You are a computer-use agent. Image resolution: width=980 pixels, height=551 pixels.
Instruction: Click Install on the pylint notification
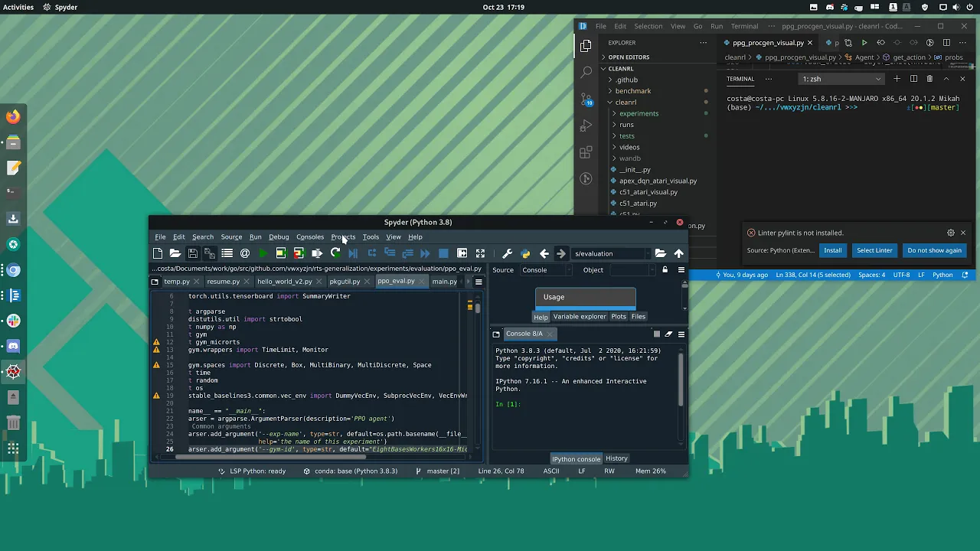[832, 250]
